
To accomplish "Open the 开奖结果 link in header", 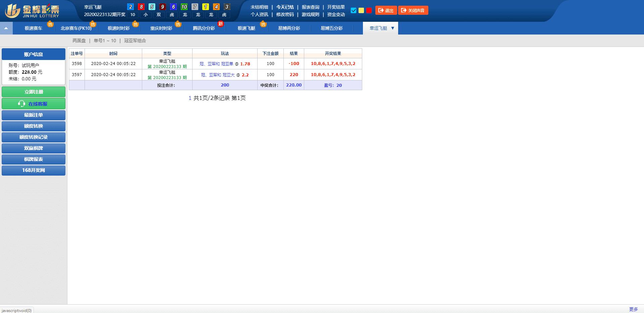I will pyautogui.click(x=336, y=7).
